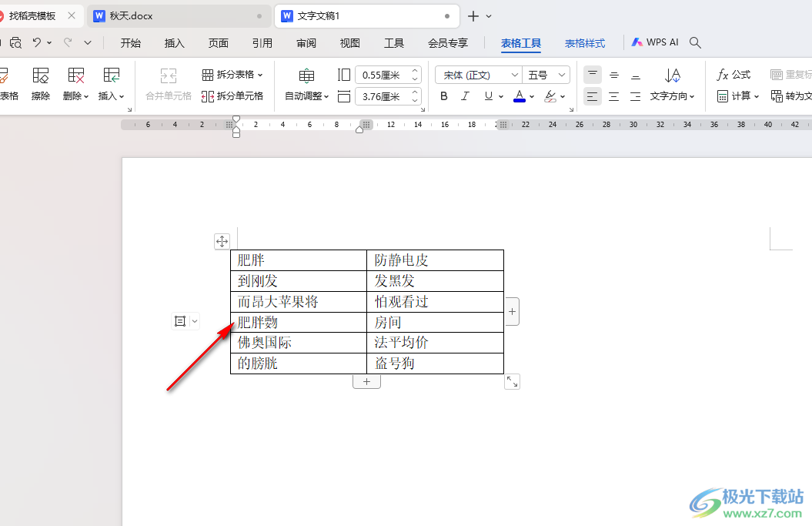
Task: Select align top vertical alignment
Action: coord(593,75)
